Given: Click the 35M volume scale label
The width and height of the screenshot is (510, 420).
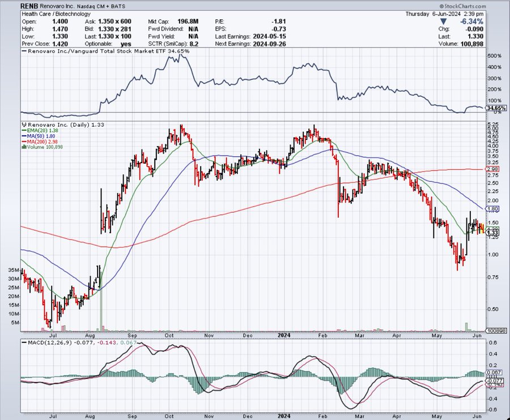Looking at the screenshot, I should pyautogui.click(x=14, y=270).
